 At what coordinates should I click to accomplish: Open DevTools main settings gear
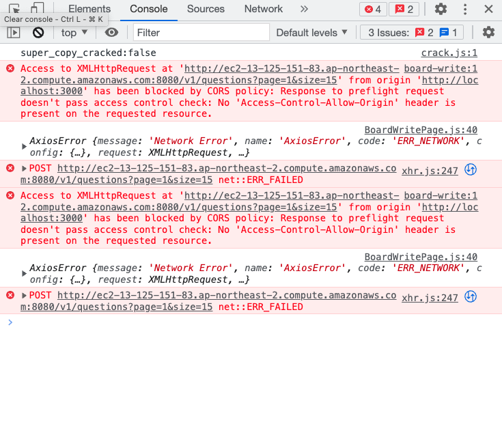point(441,9)
